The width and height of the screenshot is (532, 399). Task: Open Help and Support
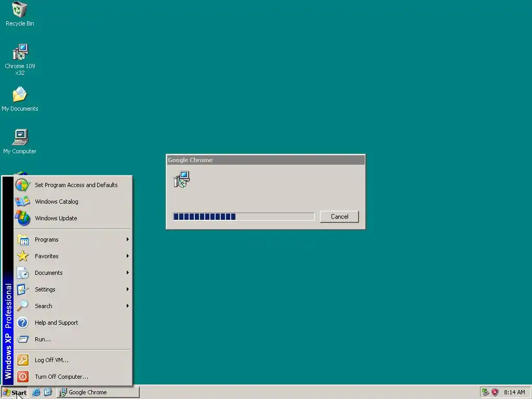(73, 323)
